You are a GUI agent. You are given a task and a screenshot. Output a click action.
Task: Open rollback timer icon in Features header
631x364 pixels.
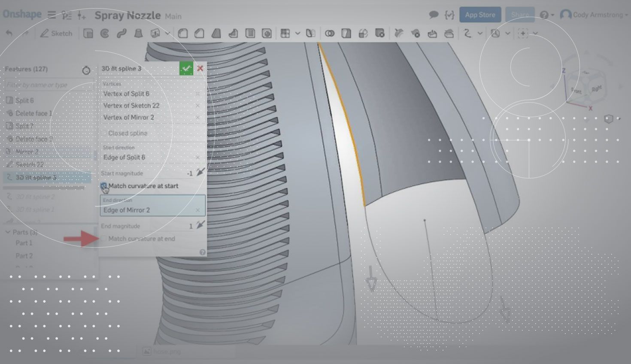86,70
